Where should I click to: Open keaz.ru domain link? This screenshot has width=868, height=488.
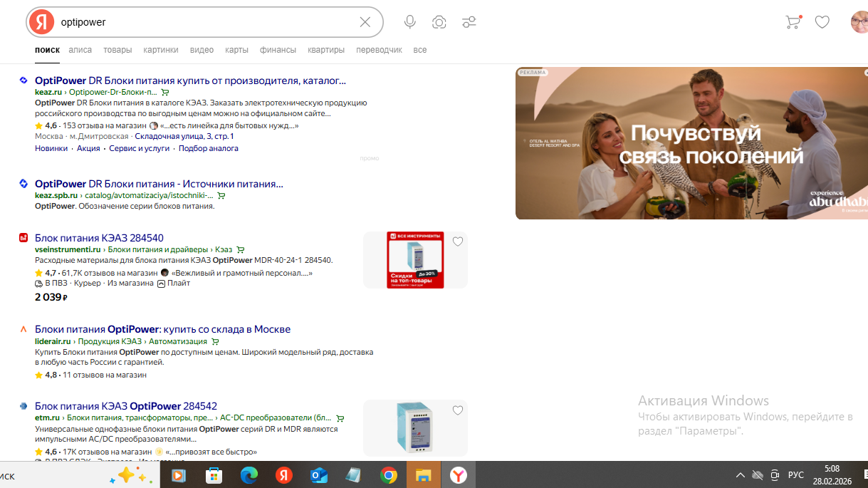pos(48,93)
